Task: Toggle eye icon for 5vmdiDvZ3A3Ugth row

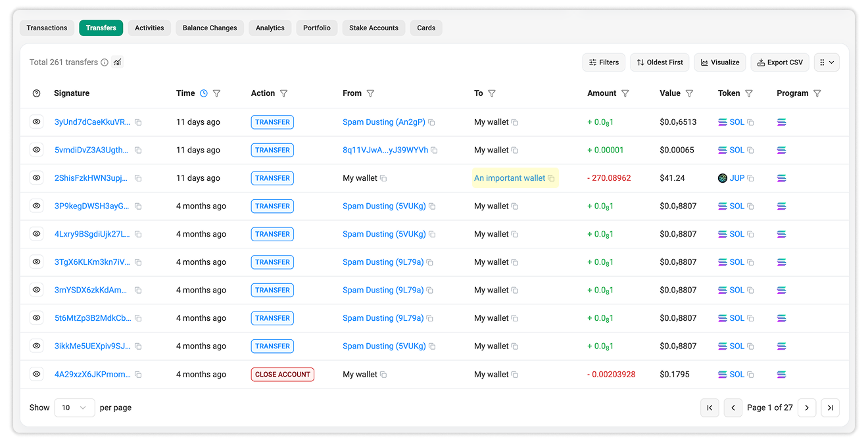Action: (x=37, y=150)
